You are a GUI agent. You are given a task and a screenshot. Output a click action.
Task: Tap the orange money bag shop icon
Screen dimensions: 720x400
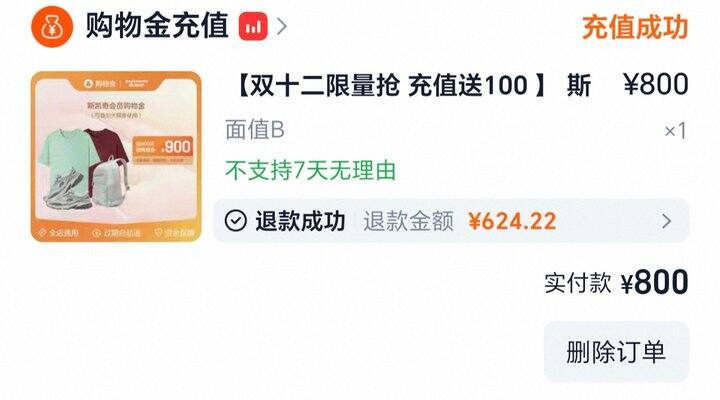point(52,27)
